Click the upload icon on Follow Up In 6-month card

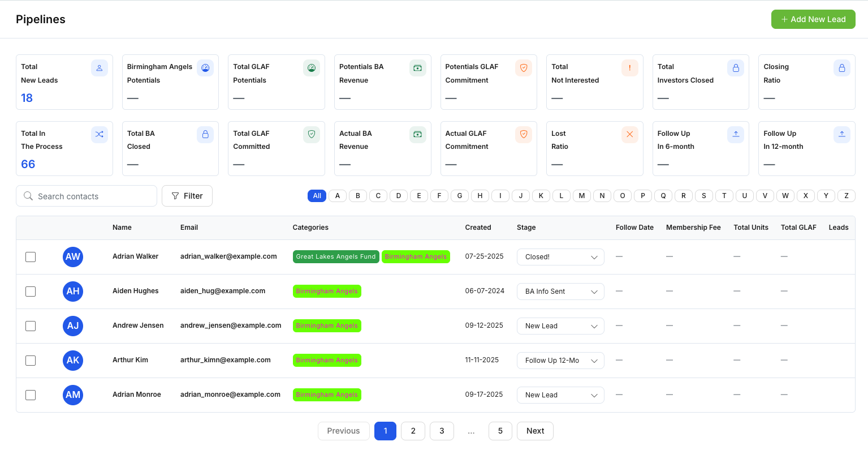pyautogui.click(x=735, y=134)
